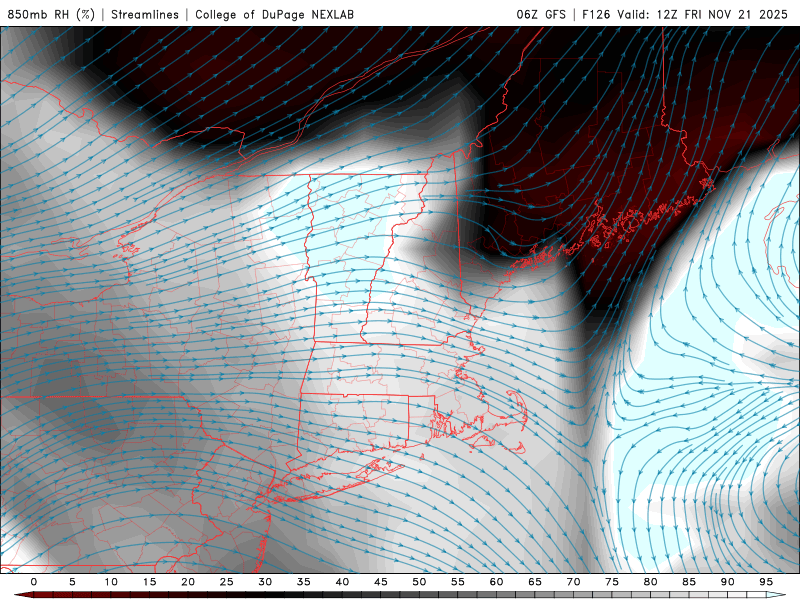Click the "F126" forecast hour text
The width and height of the screenshot is (800, 600).
(596, 14)
